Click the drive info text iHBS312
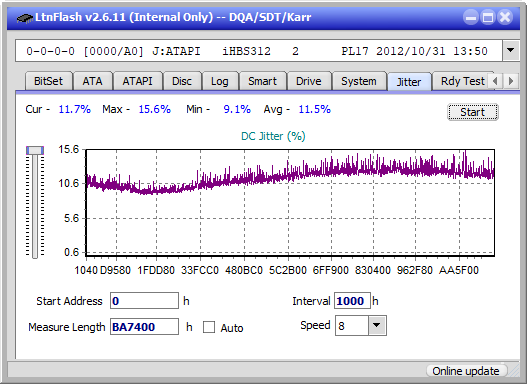 pos(246,51)
